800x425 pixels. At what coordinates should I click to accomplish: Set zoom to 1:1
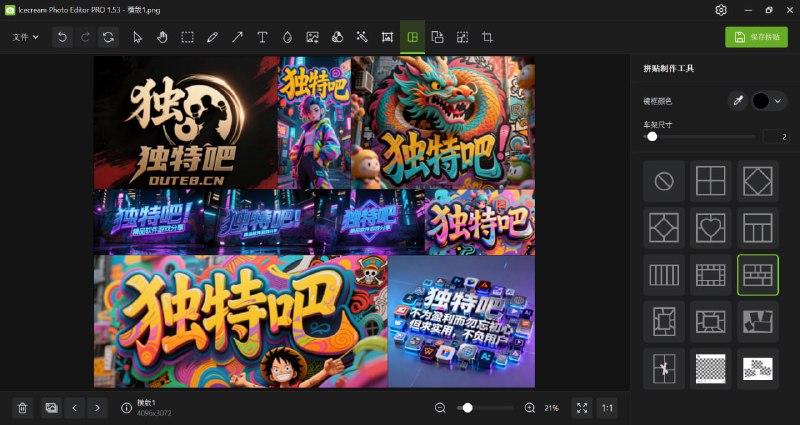point(607,408)
